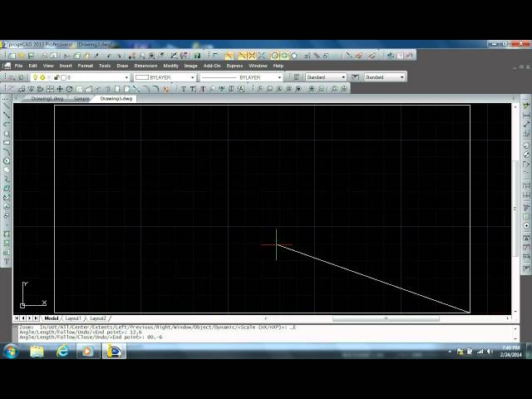Open Internet Explorer from taskbar
The image size is (532, 399).
tap(62, 351)
